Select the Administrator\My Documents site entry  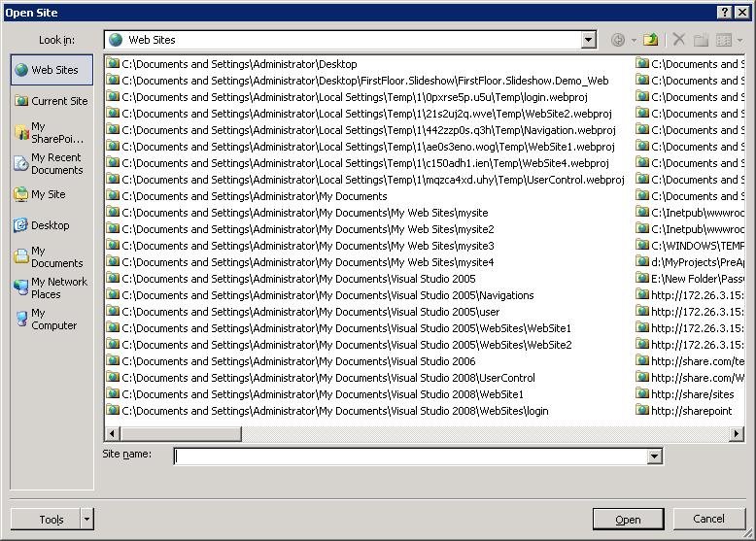tap(247, 196)
